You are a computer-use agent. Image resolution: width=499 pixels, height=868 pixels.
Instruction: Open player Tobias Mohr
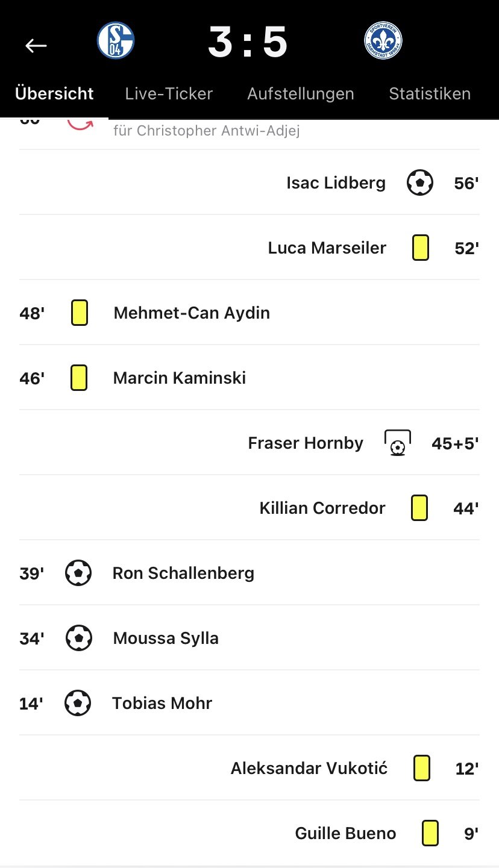(162, 703)
